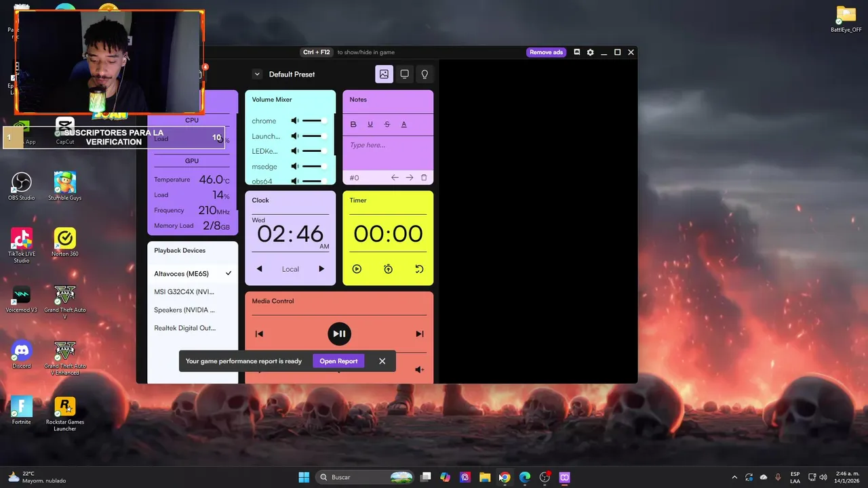Open TikTok LIVE Studio desktop icon
This screenshot has width=868, height=488.
pos(22,245)
